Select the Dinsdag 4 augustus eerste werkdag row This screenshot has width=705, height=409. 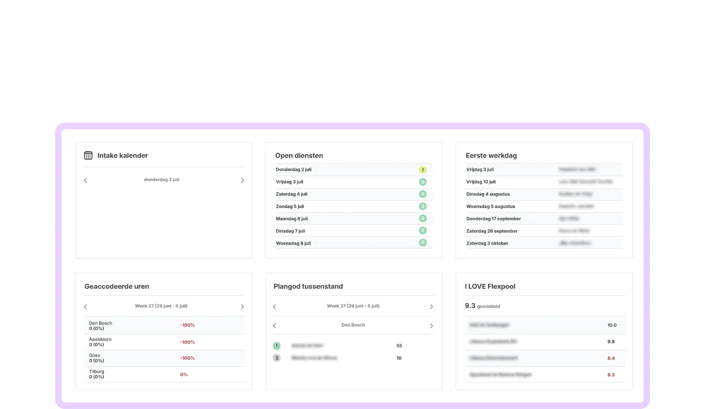coord(544,194)
